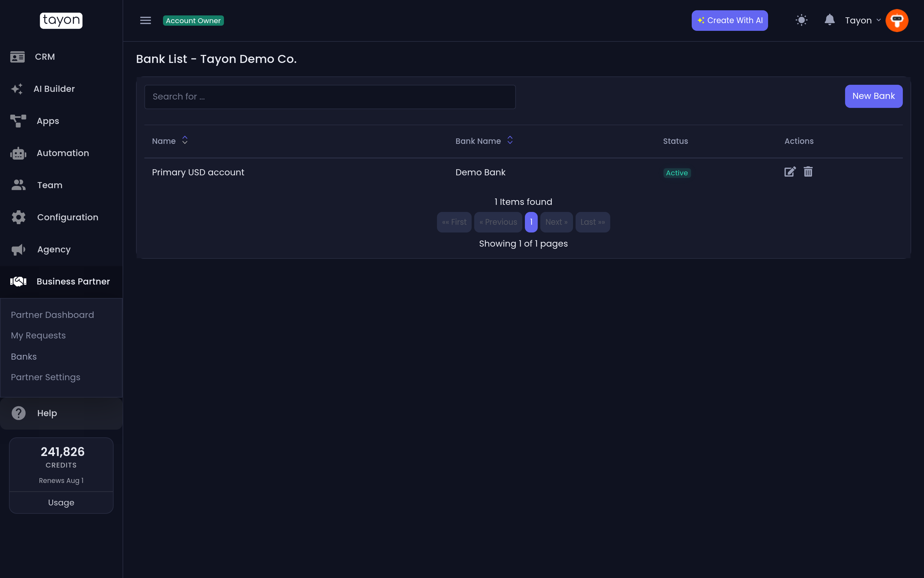The image size is (924, 578).
Task: Open Banks submenu item
Action: pos(24,357)
